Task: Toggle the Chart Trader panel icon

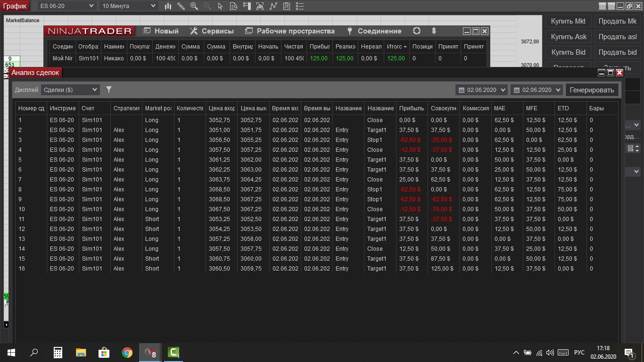Action: pyautogui.click(x=247, y=6)
